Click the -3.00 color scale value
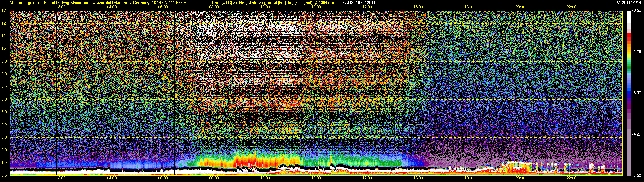Screen dimensions: 644x182 (x=637, y=93)
